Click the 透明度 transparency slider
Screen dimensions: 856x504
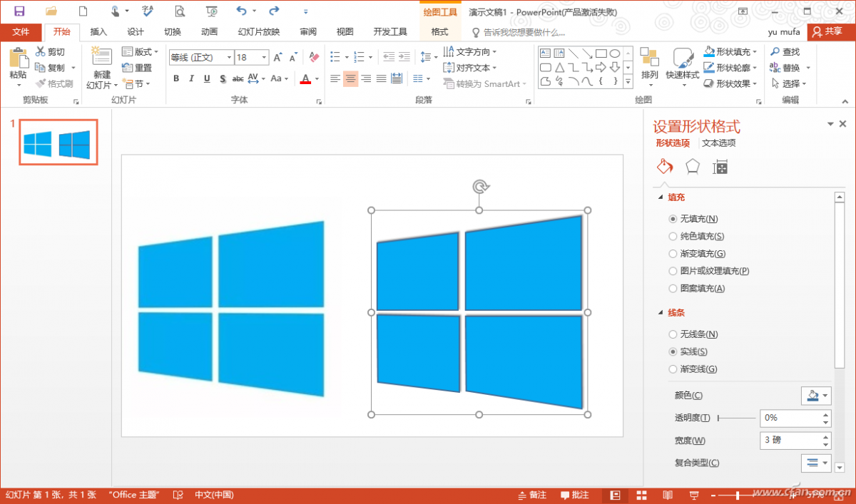[x=737, y=418]
